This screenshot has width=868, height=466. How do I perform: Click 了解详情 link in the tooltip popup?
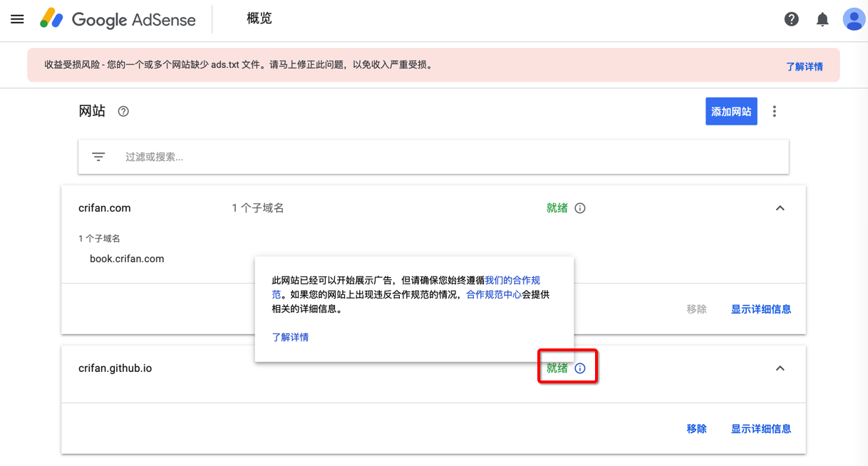point(290,337)
